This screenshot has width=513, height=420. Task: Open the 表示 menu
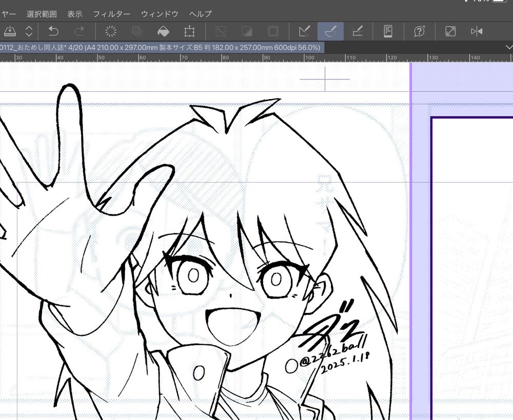pyautogui.click(x=74, y=14)
